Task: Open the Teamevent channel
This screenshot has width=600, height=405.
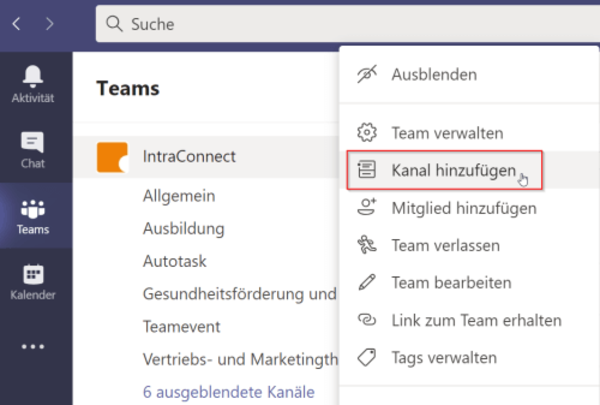Action: [x=181, y=327]
